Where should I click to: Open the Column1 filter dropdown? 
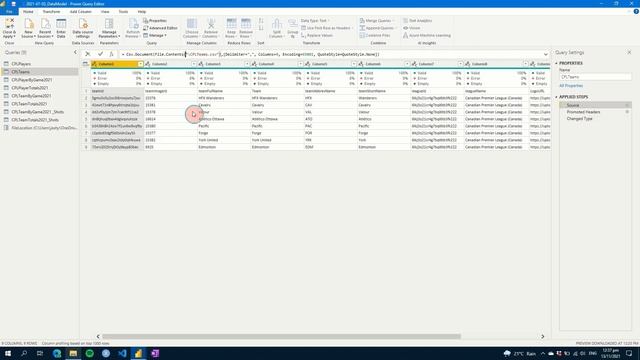(140, 64)
